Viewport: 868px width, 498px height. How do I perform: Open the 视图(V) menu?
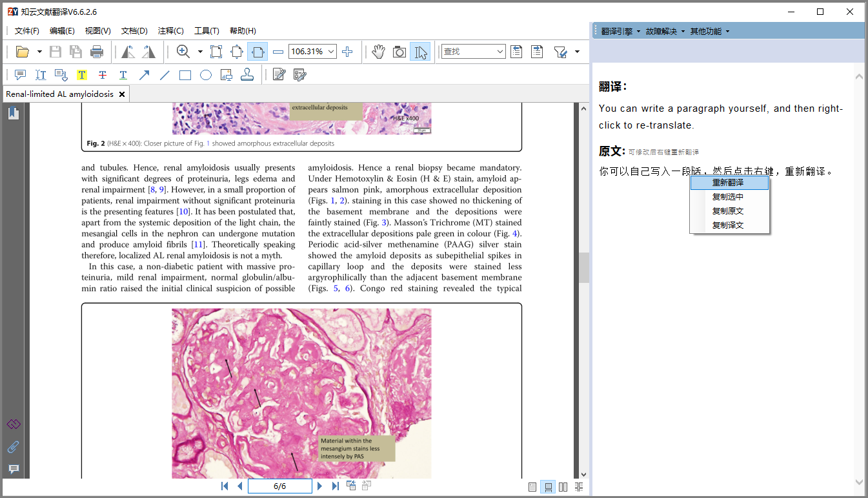coord(98,31)
